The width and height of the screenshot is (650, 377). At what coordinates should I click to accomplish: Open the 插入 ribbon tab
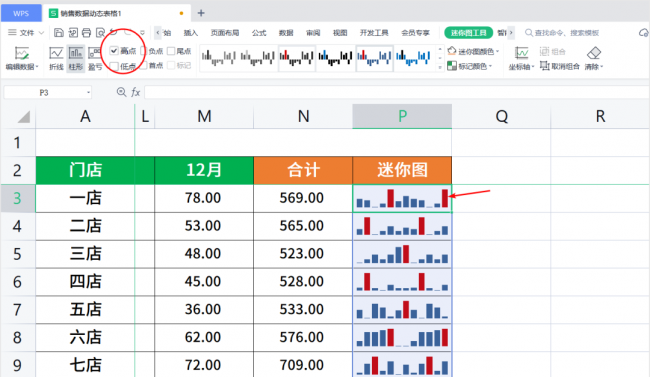pos(191,33)
